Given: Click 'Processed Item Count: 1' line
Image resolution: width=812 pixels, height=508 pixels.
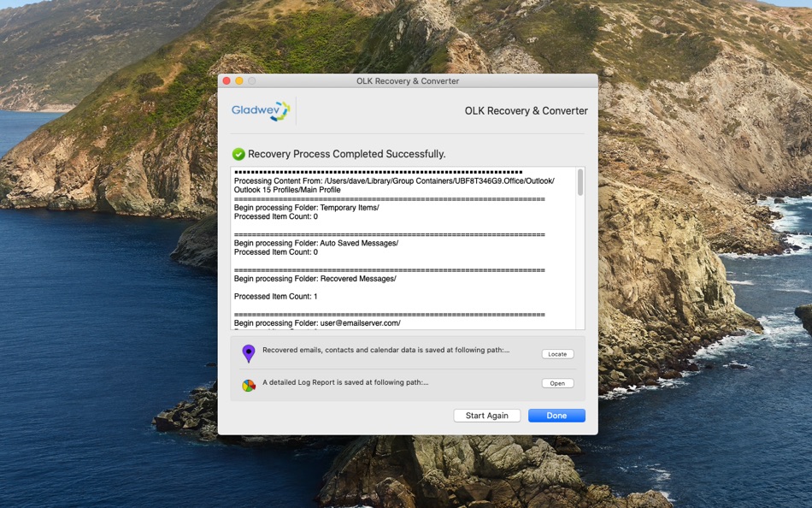Looking at the screenshot, I should (x=275, y=296).
